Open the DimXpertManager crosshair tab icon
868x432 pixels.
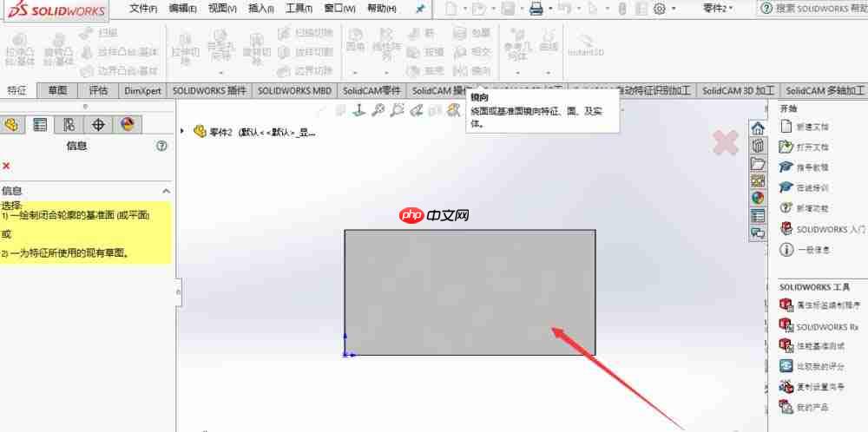click(98, 125)
